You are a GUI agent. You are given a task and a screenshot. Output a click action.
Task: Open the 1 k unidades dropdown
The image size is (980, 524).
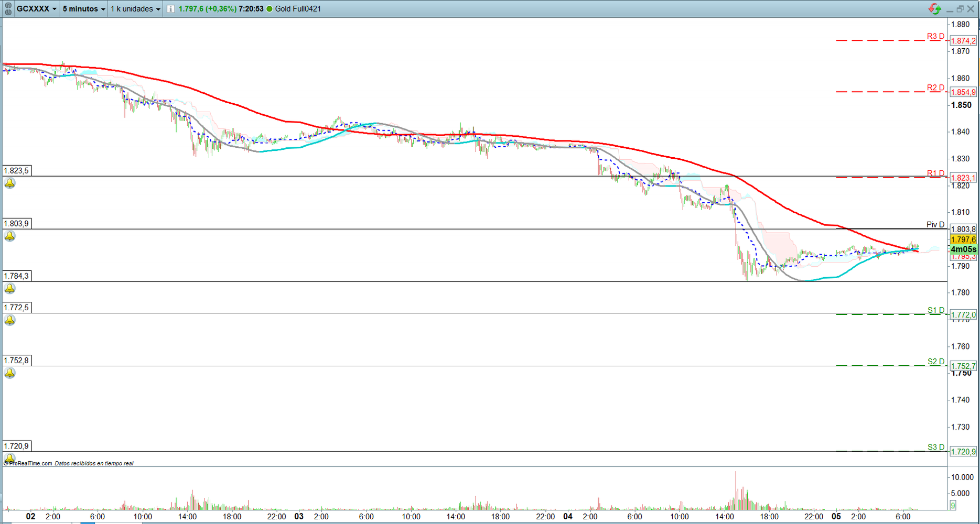(135, 9)
